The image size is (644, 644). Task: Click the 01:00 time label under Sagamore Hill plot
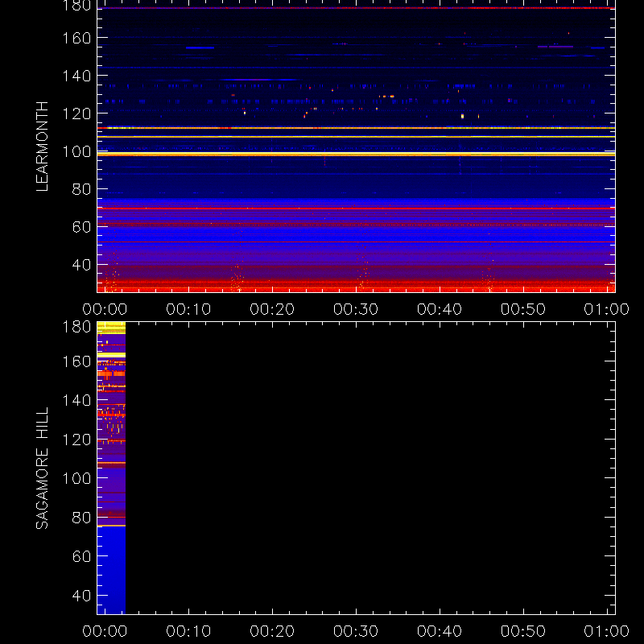607,631
